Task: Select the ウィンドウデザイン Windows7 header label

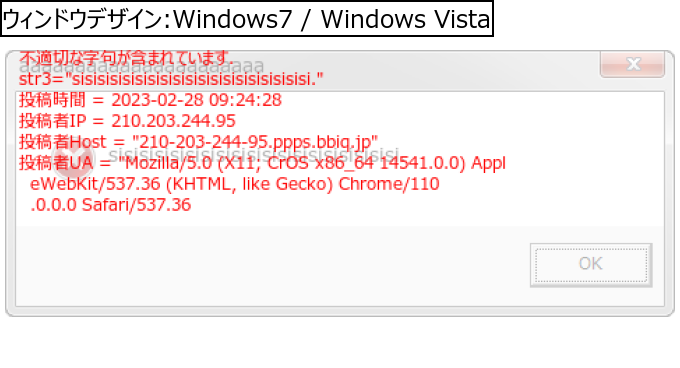Action: tap(247, 19)
